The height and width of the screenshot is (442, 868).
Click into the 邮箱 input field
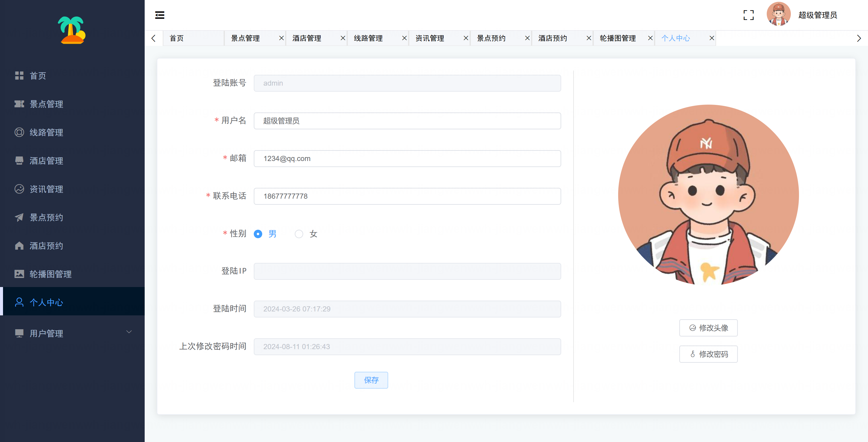[x=407, y=159]
